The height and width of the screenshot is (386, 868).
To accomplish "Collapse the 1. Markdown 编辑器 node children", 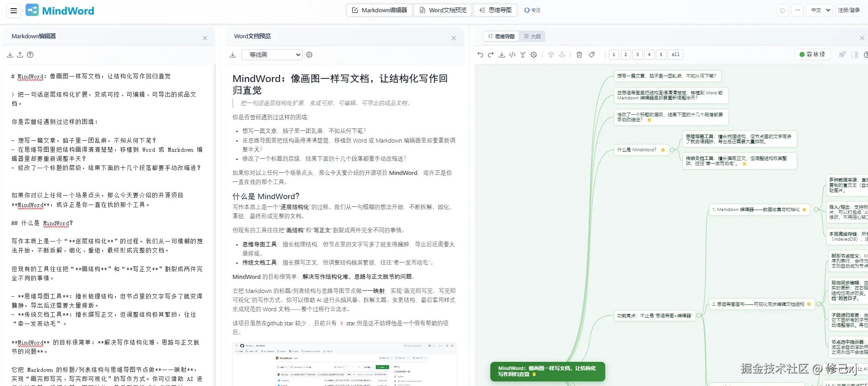I will pyautogui.click(x=816, y=210).
